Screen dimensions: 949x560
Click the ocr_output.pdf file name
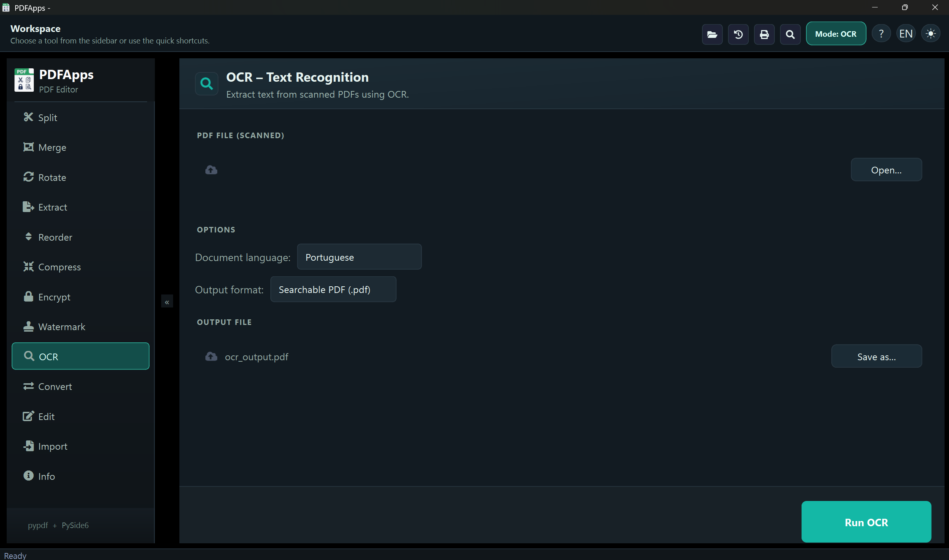pyautogui.click(x=257, y=357)
